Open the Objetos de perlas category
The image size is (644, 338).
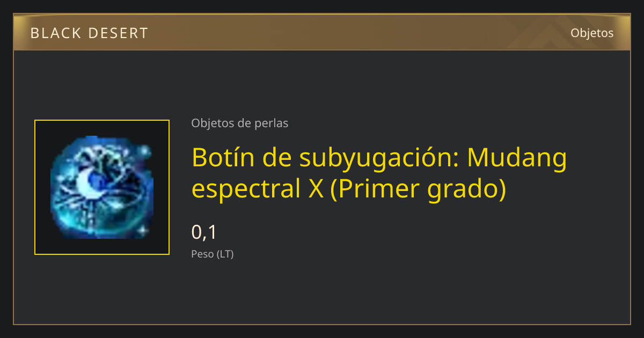click(240, 123)
